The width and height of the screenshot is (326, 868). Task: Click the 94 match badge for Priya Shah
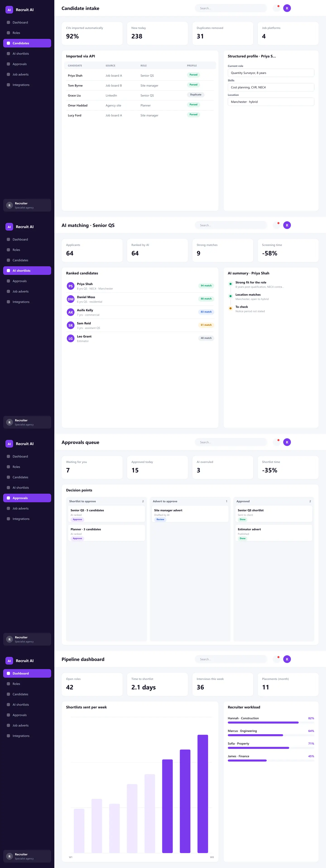tap(206, 285)
